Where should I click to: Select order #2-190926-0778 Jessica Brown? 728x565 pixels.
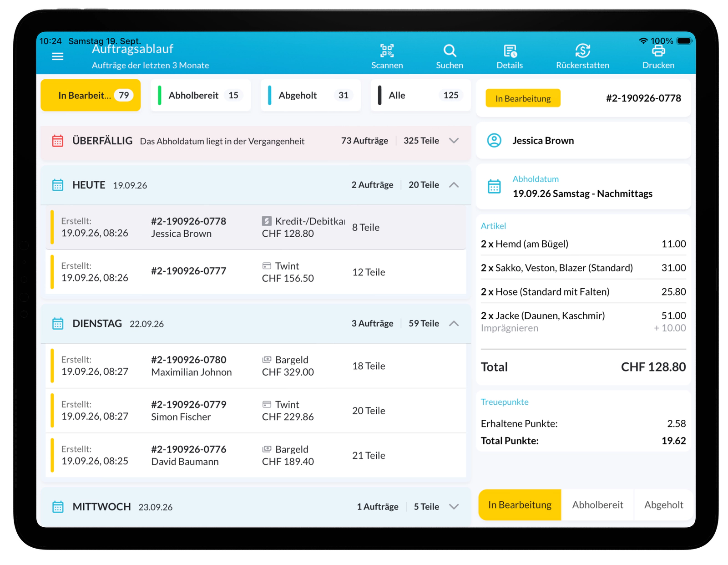tap(256, 227)
